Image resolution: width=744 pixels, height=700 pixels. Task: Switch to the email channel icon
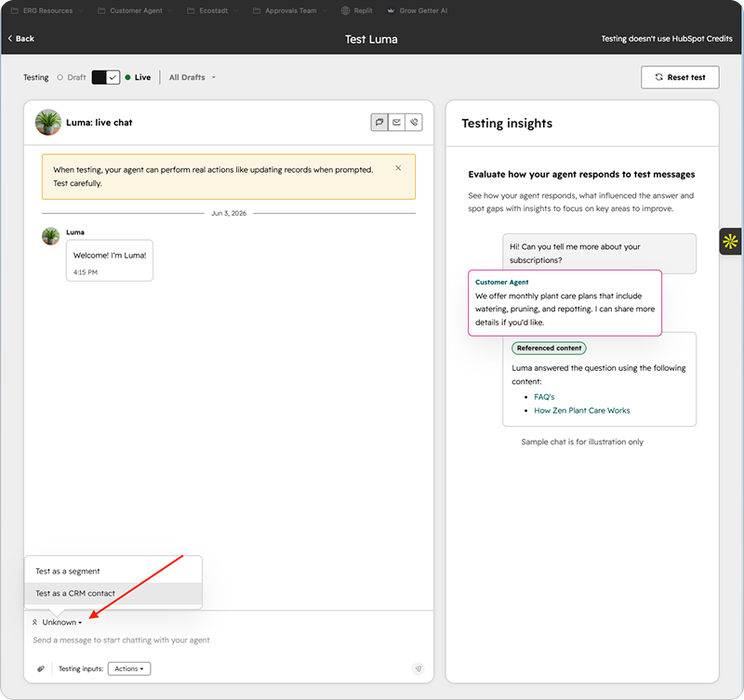point(397,123)
